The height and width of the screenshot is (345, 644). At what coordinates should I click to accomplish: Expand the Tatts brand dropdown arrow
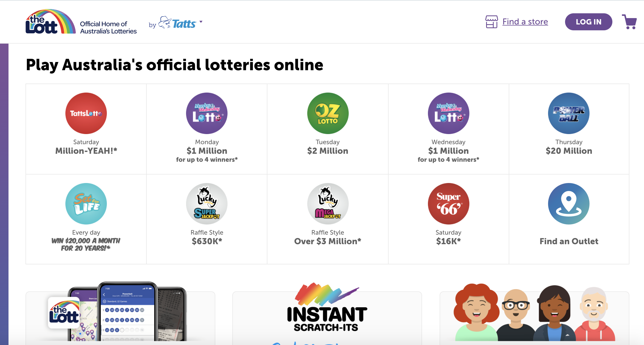[201, 22]
